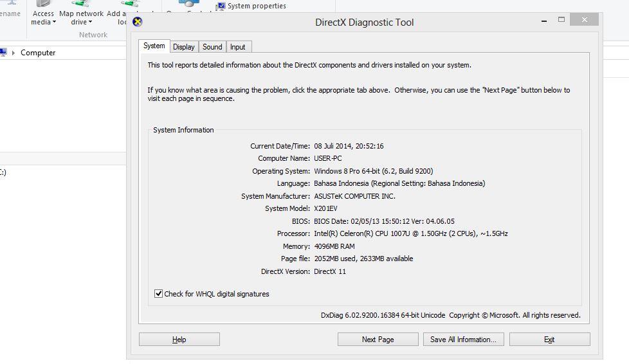The image size is (629, 364).
Task: Click the BIOS Date value text
Action: coord(385,221)
